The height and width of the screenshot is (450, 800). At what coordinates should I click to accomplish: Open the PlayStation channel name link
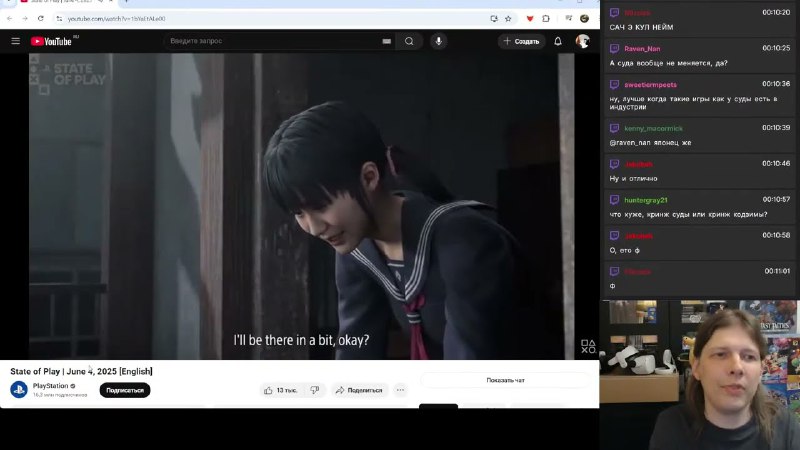click(51, 386)
